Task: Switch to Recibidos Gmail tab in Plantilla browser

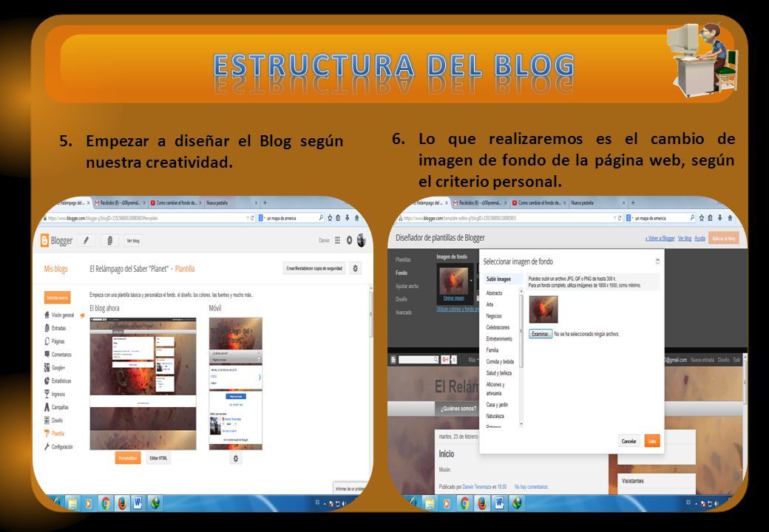Action: [x=120, y=202]
